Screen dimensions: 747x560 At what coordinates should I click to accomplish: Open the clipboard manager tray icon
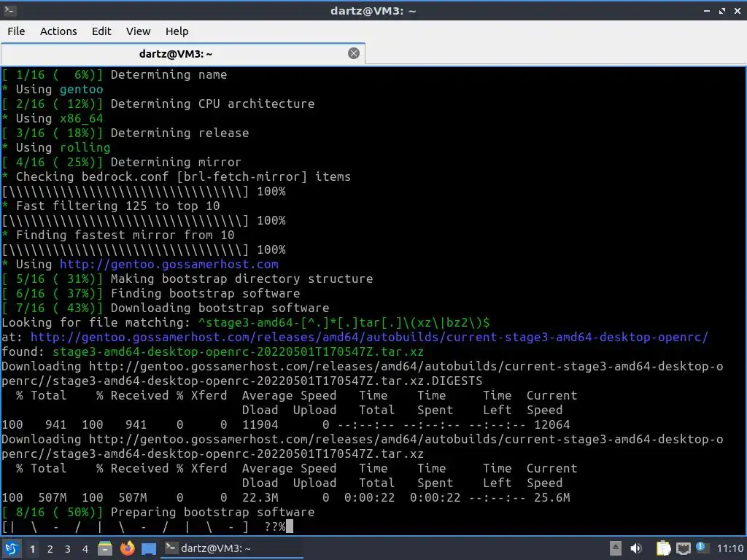tap(663, 548)
